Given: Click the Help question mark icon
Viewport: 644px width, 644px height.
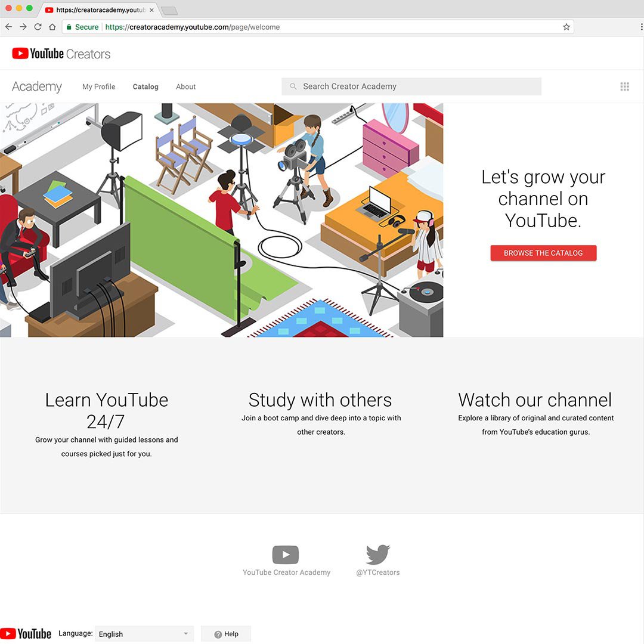Looking at the screenshot, I should (x=218, y=634).
